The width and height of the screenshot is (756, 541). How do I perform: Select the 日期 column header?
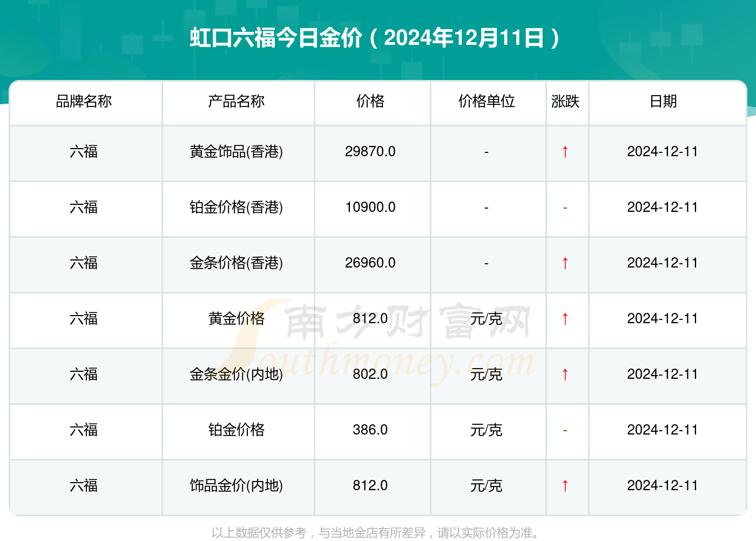coord(663,101)
